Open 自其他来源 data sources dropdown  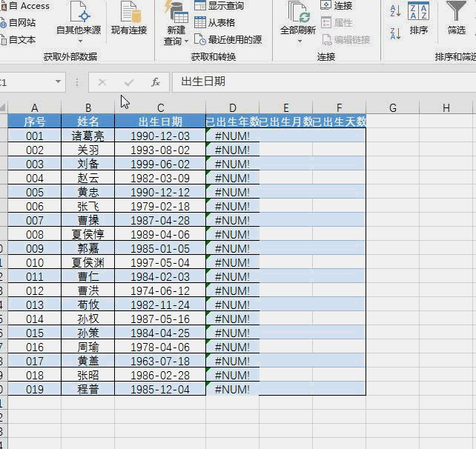pos(79,22)
